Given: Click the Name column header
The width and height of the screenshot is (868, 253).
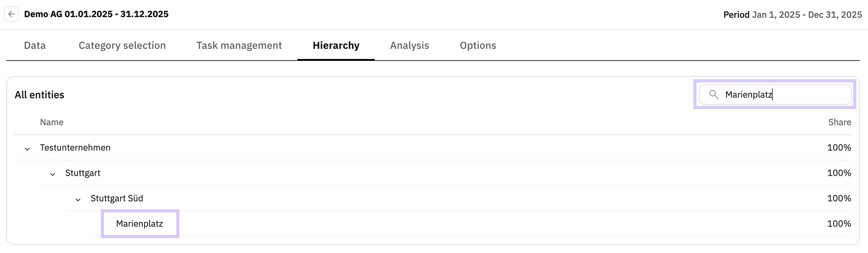Looking at the screenshot, I should tap(52, 122).
